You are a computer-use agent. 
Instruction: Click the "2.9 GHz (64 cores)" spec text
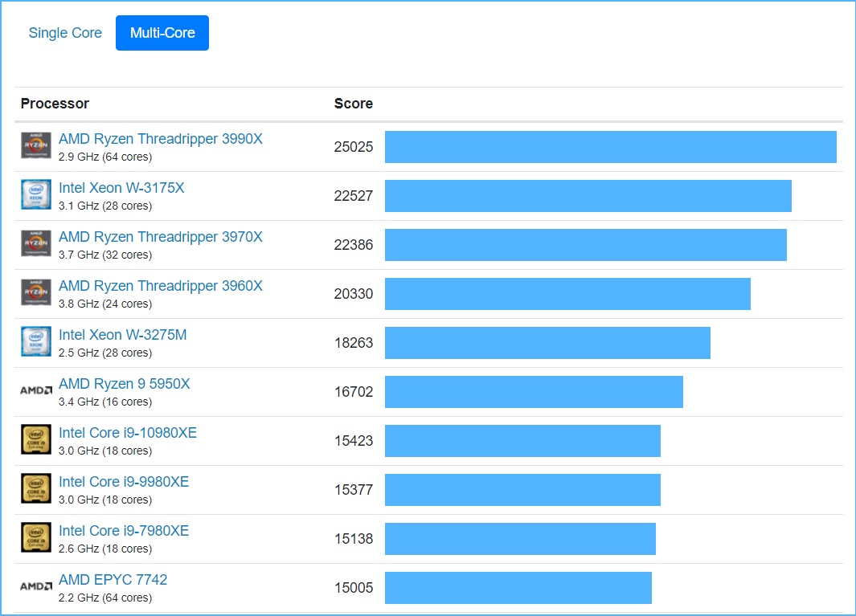(105, 157)
